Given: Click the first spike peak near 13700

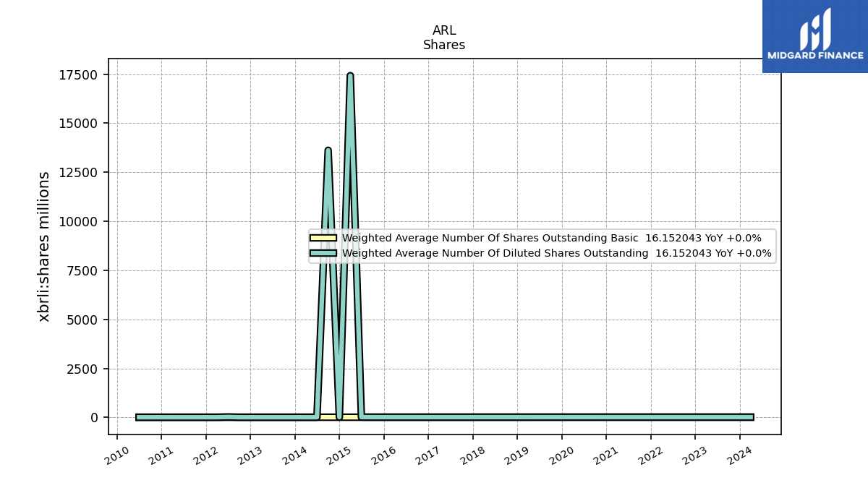Looking at the screenshot, I should [328, 150].
